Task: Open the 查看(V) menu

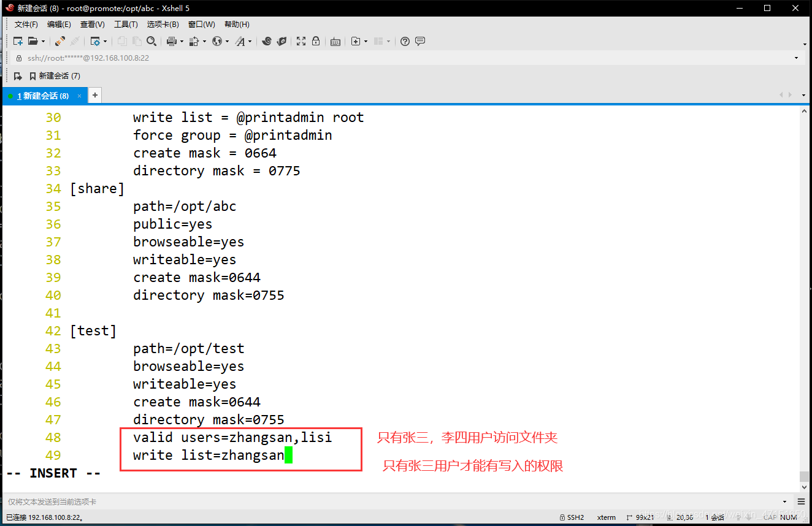Action: pos(92,25)
